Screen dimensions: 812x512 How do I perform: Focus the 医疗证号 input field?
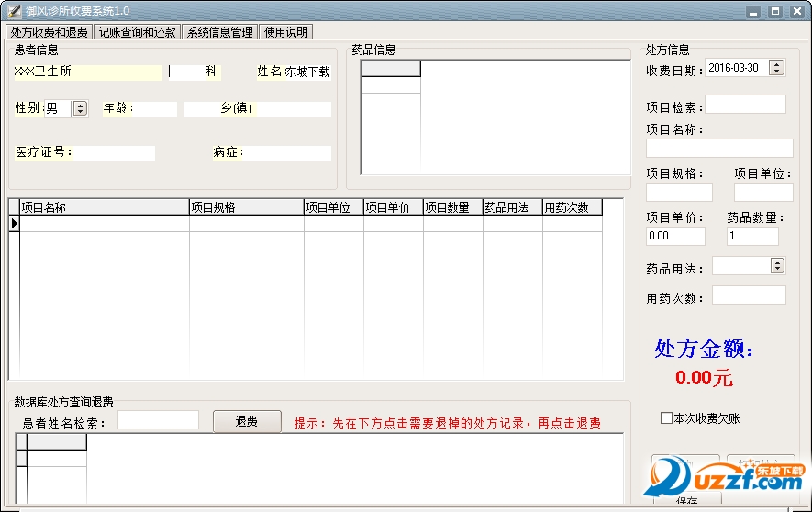[114, 153]
